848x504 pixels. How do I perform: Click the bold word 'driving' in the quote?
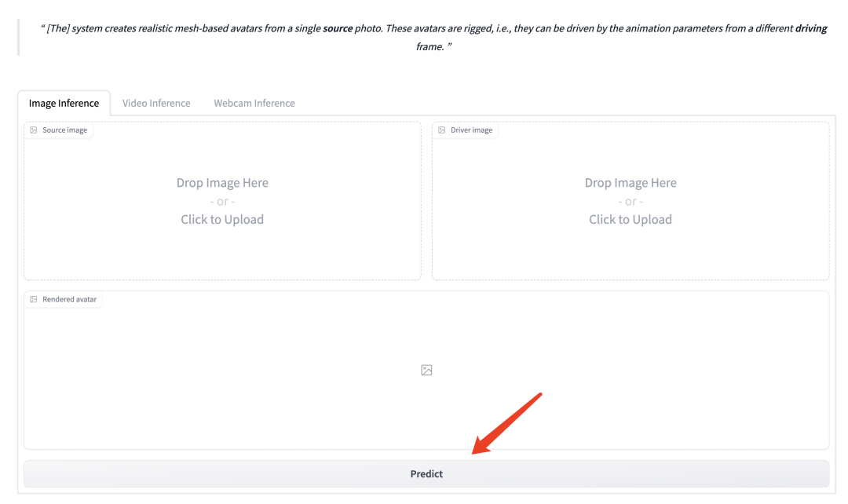(x=810, y=28)
